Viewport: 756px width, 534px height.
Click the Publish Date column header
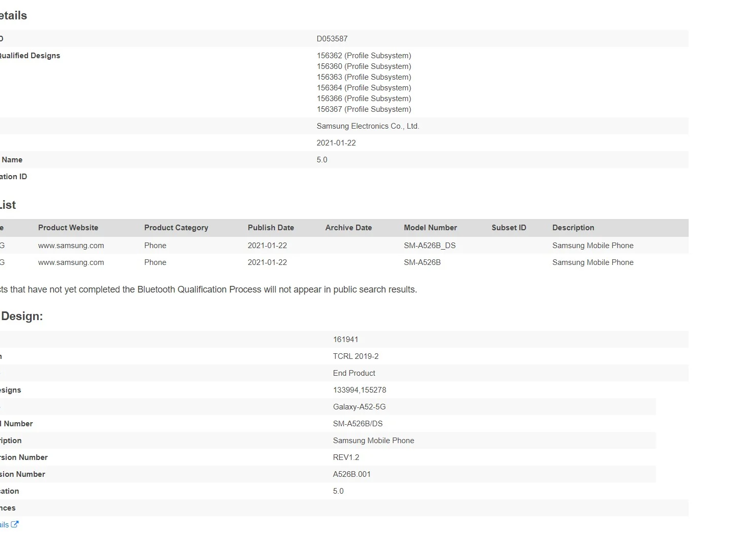(271, 228)
